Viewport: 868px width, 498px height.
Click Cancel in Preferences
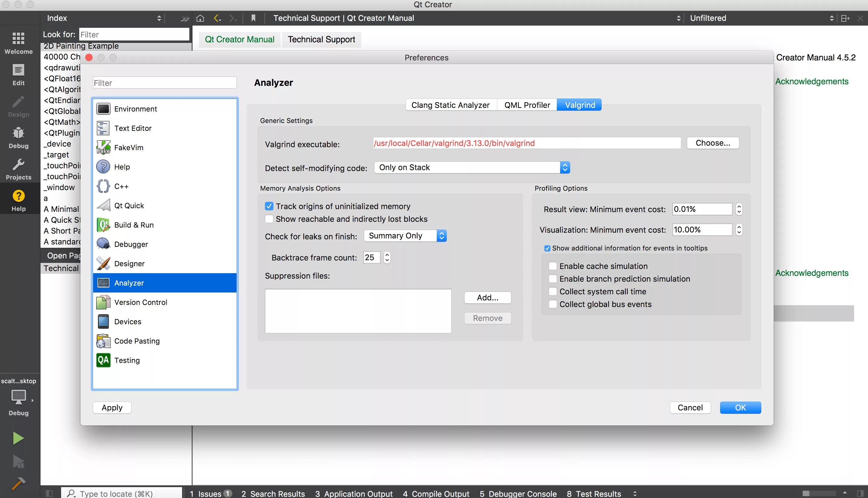click(x=690, y=408)
